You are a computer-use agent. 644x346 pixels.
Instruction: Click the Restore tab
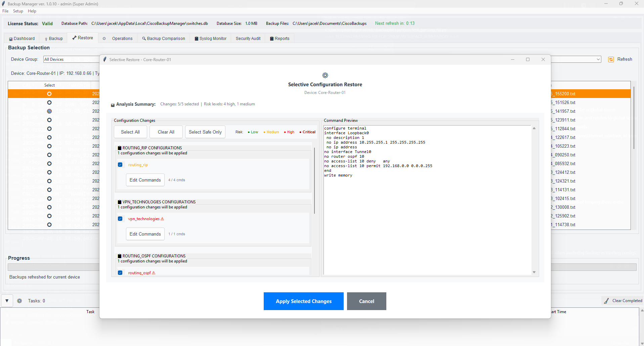tap(83, 38)
